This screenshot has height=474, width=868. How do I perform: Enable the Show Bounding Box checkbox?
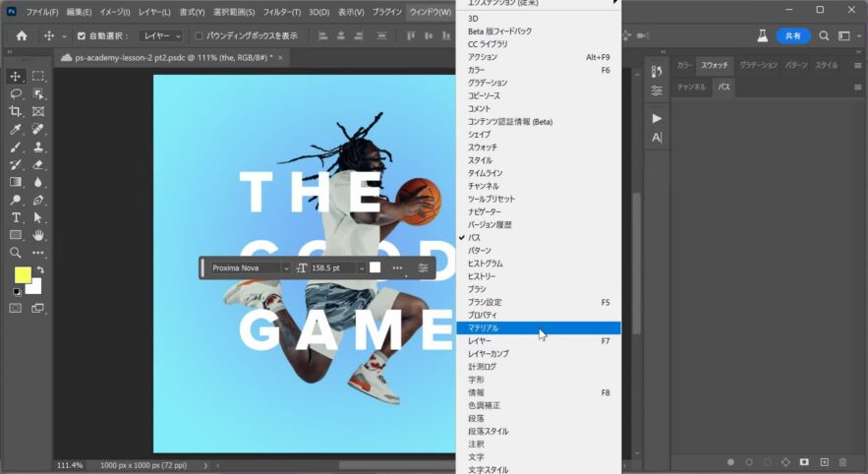point(199,36)
